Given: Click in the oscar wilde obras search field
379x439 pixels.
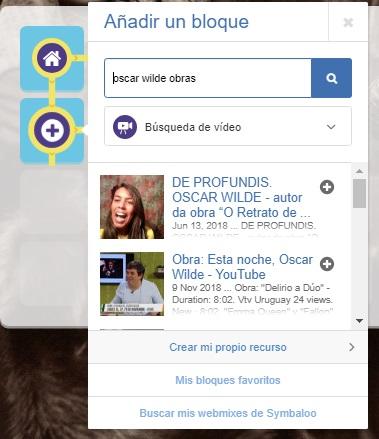Looking at the screenshot, I should coord(208,78).
